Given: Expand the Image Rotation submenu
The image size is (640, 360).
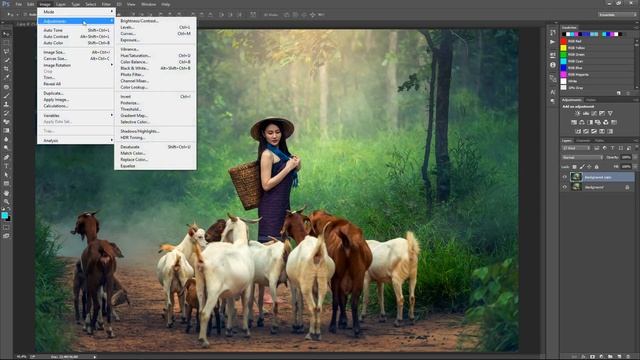Looking at the screenshot, I should pyautogui.click(x=76, y=65).
